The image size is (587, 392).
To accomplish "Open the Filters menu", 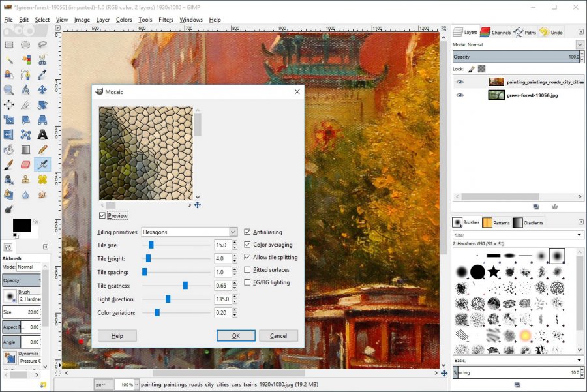I will (x=166, y=20).
